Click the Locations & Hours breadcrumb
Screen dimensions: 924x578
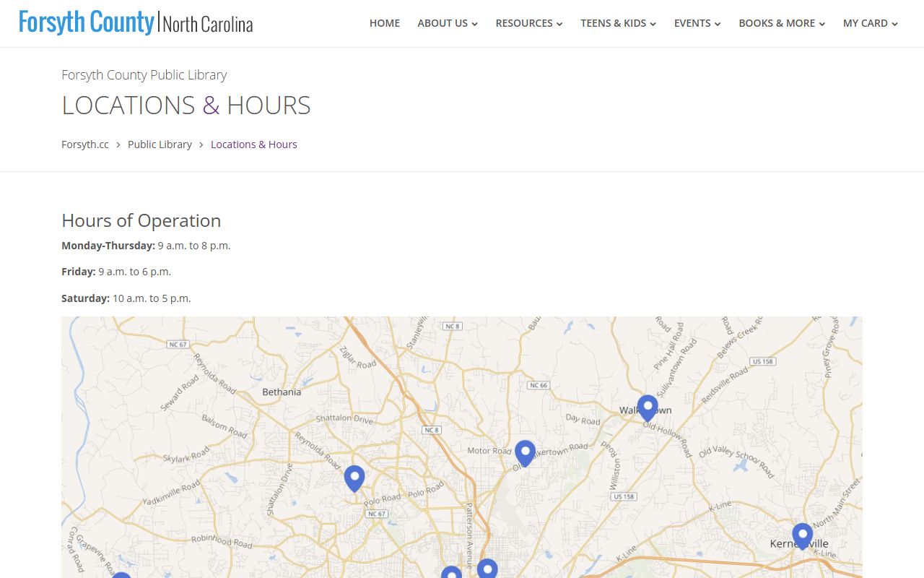tap(254, 144)
